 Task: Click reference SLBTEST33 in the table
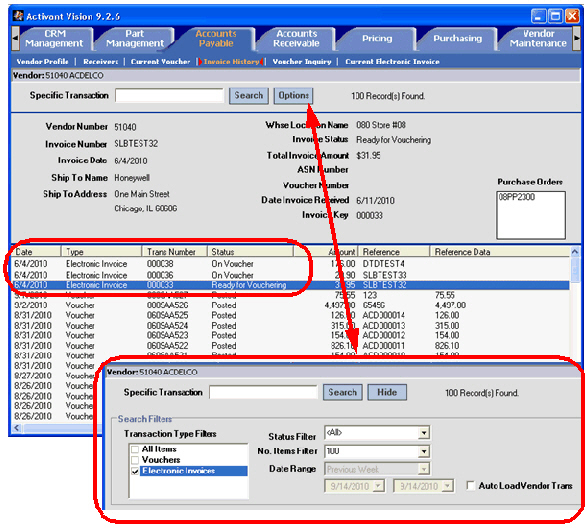(x=384, y=275)
